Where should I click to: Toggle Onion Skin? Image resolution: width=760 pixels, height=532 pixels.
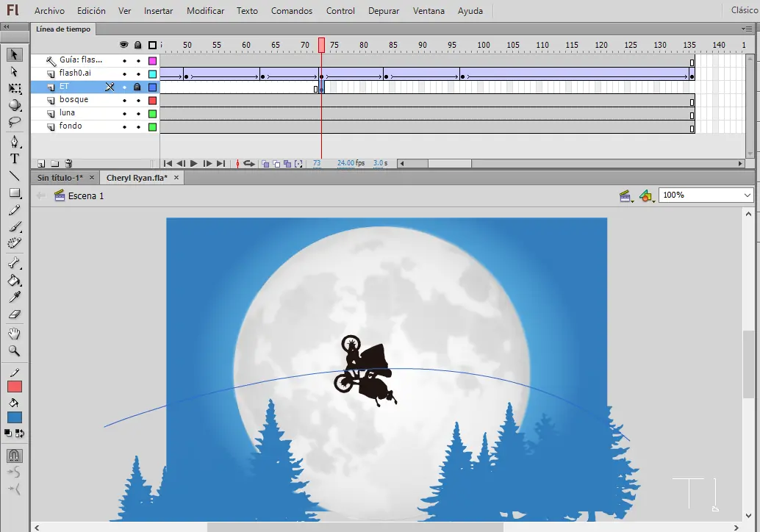(265, 164)
